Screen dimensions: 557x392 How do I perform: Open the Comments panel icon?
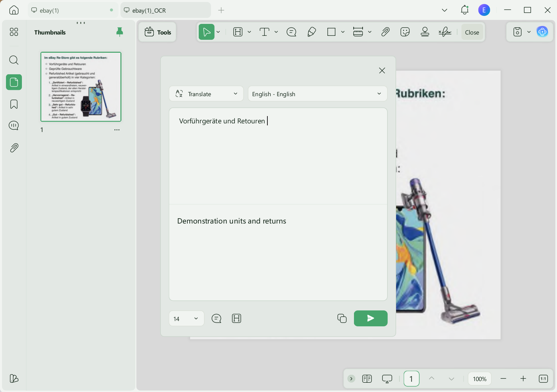tap(14, 126)
